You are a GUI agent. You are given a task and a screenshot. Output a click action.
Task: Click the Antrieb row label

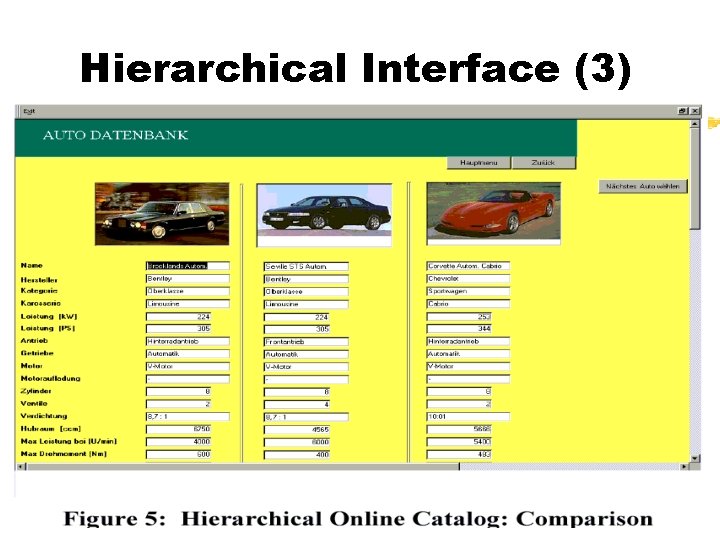34,341
